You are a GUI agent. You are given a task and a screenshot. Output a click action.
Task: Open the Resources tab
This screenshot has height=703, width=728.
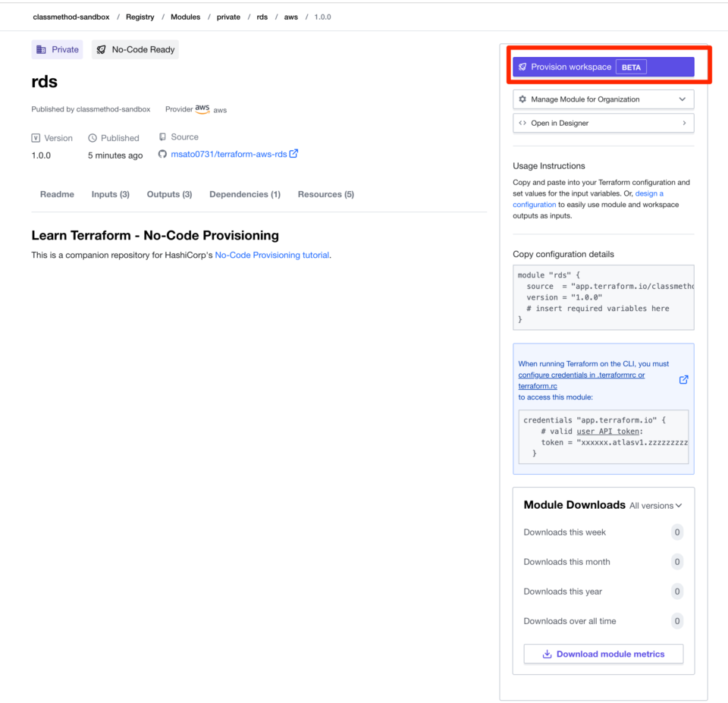point(325,194)
